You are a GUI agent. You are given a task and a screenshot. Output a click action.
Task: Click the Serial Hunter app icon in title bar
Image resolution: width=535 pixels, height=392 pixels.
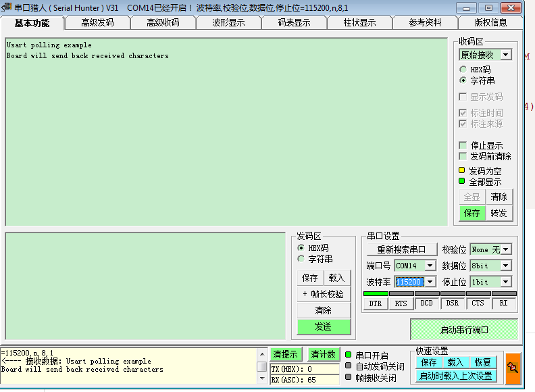pyautogui.click(x=7, y=7)
